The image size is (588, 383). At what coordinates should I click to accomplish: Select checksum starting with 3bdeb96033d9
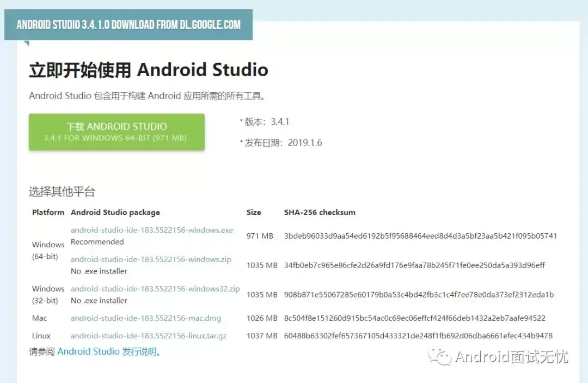click(420, 236)
